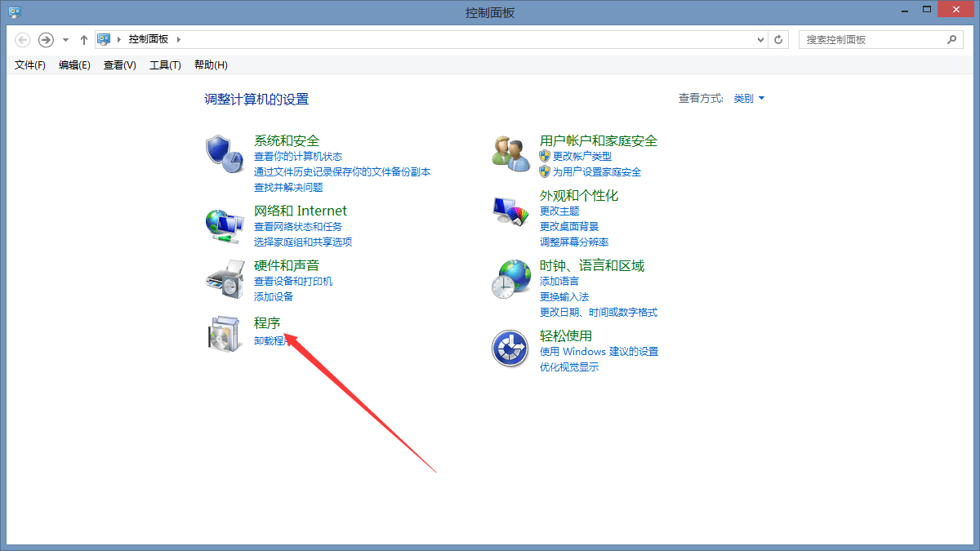Go up one level with up arrow

pyautogui.click(x=84, y=39)
